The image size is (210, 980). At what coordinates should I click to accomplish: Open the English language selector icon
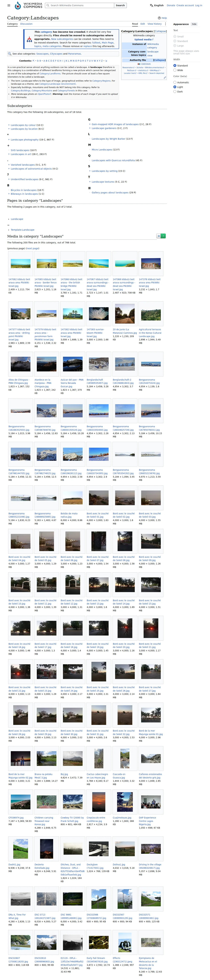coord(152,5)
